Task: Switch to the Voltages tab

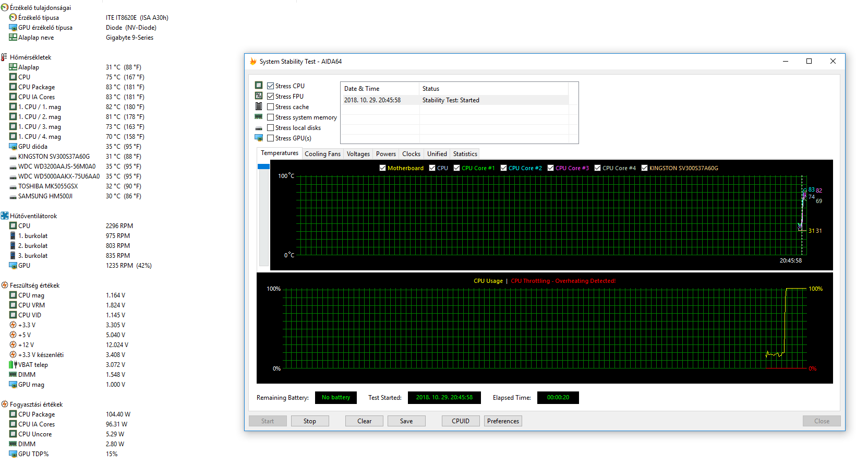Action: (358, 154)
